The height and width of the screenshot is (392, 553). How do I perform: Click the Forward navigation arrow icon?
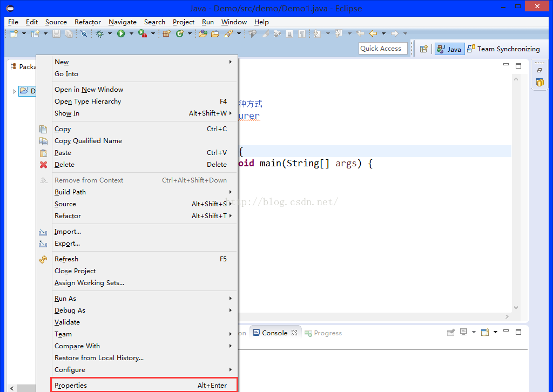[395, 33]
